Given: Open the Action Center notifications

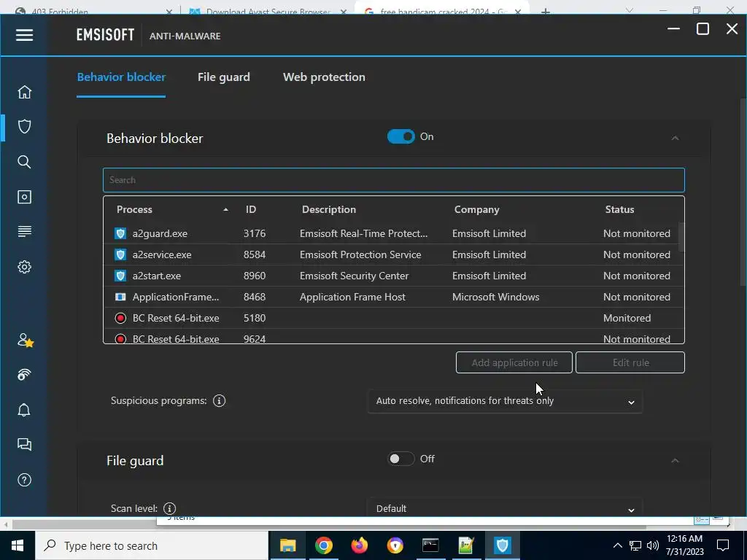Looking at the screenshot, I should coord(723,545).
